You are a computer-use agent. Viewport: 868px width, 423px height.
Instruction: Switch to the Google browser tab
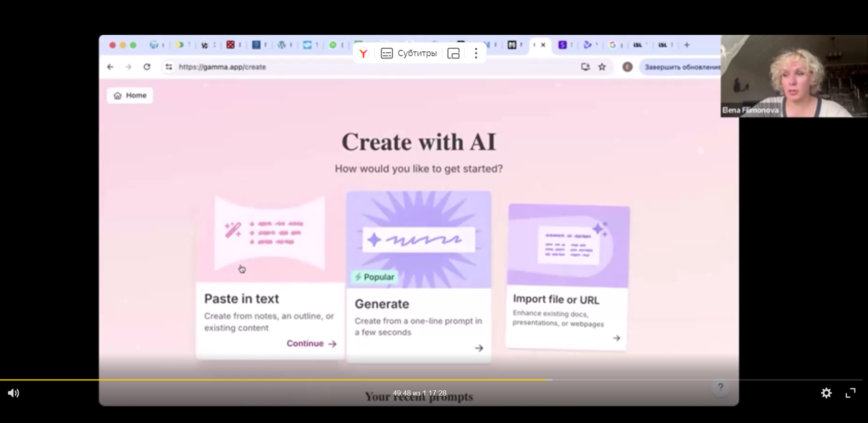pyautogui.click(x=612, y=45)
